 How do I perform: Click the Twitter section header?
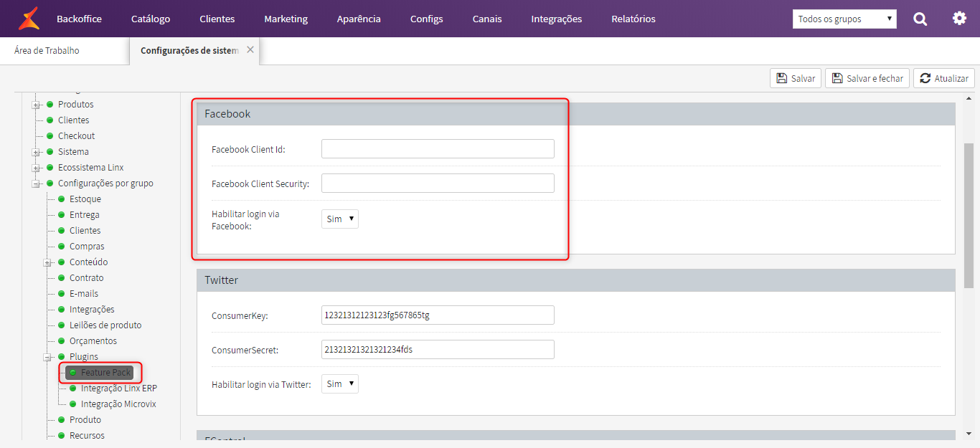coord(576,280)
